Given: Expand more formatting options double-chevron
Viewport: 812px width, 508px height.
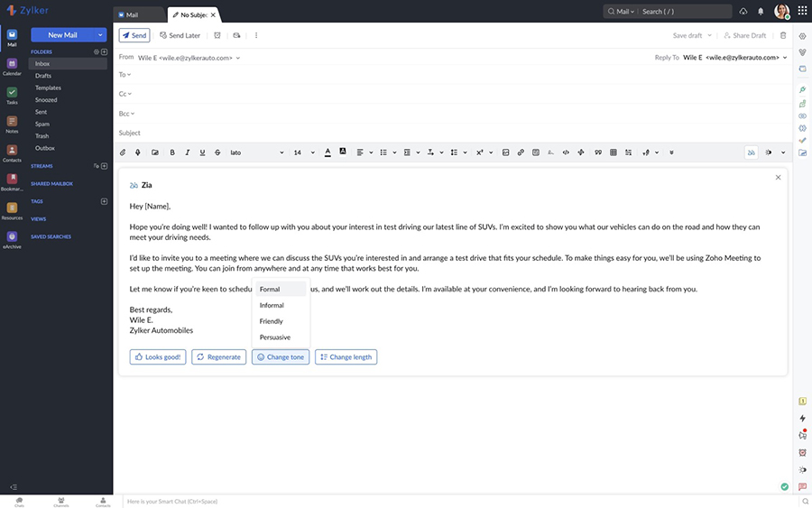Looking at the screenshot, I should coord(671,152).
